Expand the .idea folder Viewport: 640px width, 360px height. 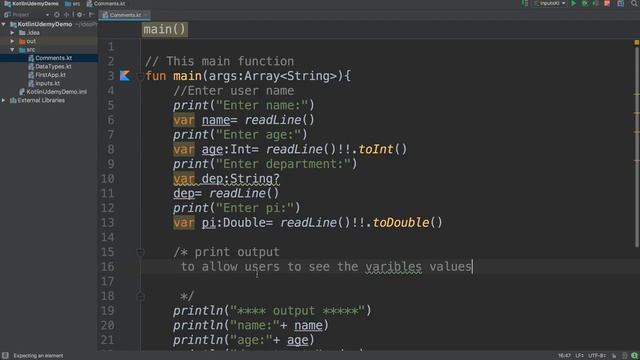(x=12, y=33)
